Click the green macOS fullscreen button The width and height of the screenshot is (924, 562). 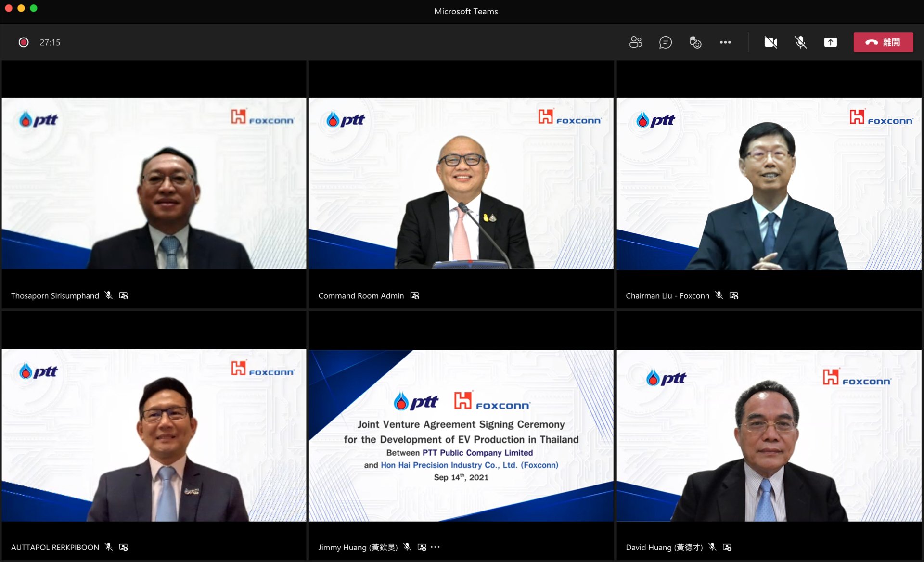[34, 8]
